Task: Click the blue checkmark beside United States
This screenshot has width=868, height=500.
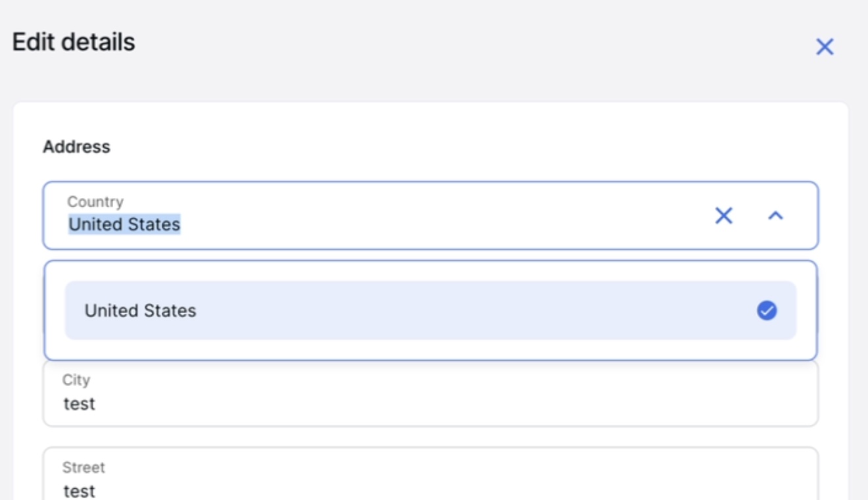Action: pos(767,311)
